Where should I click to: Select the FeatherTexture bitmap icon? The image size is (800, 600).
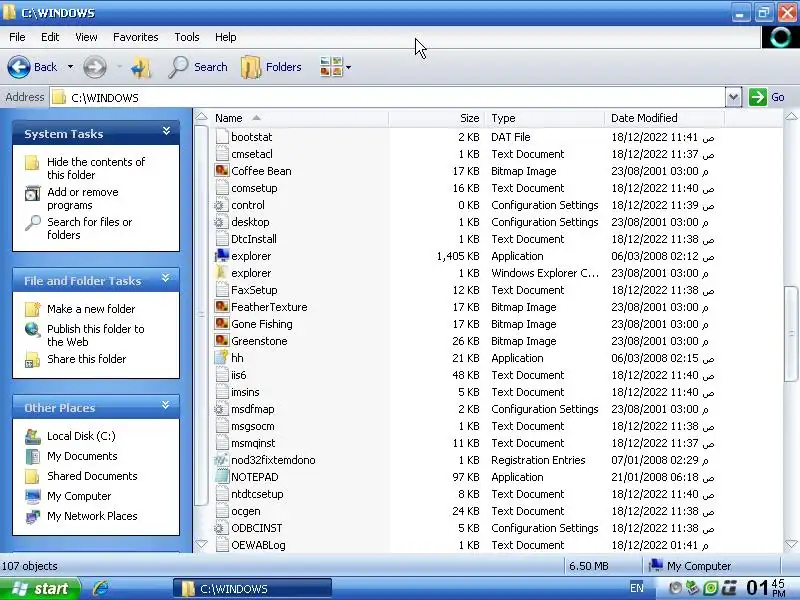pyautogui.click(x=222, y=307)
